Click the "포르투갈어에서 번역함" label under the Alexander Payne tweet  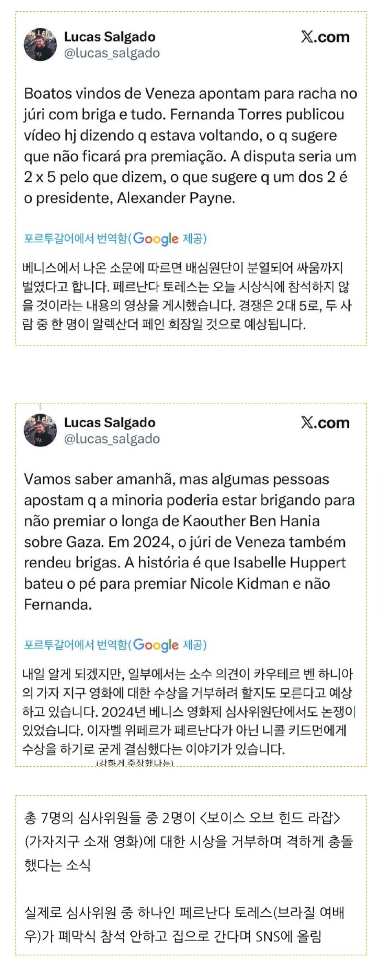[x=75, y=238]
